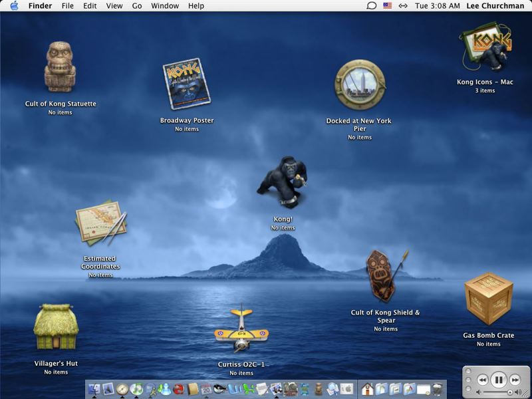532x399 pixels.
Task: Click the Cult of Kong Statuette icon
Action: [60, 66]
